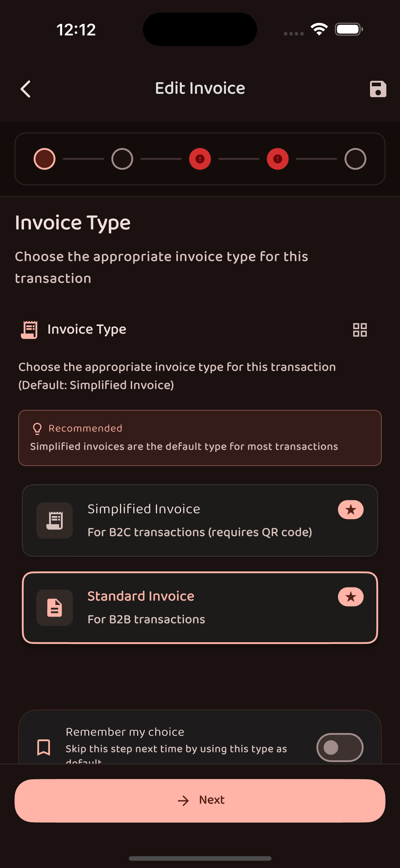
Task: Go to the first step circle
Action: 45,159
